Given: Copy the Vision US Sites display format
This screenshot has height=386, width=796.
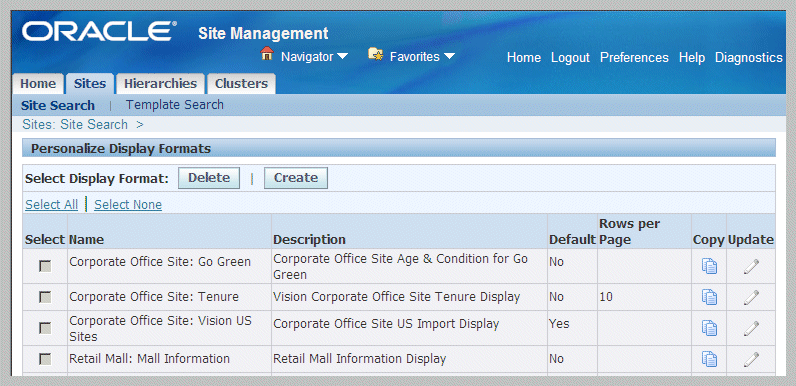Looking at the screenshot, I should tap(709, 328).
